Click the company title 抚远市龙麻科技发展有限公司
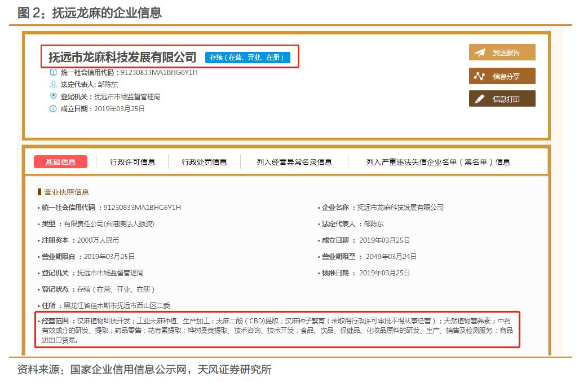This screenshot has width=588, height=382. [x=122, y=57]
